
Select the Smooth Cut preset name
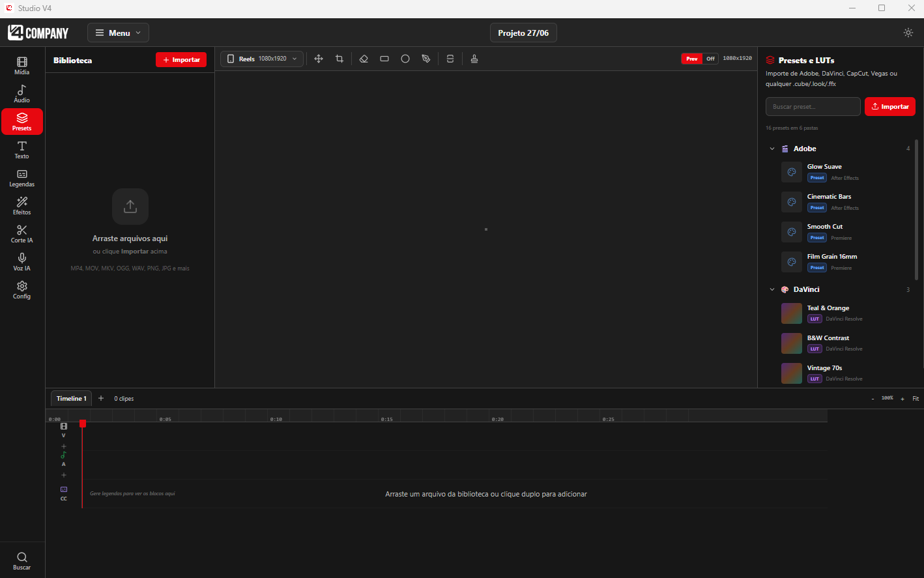pyautogui.click(x=825, y=226)
